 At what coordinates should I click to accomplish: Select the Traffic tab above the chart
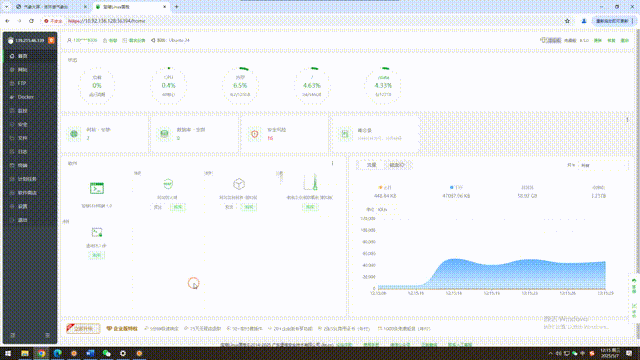click(371, 165)
